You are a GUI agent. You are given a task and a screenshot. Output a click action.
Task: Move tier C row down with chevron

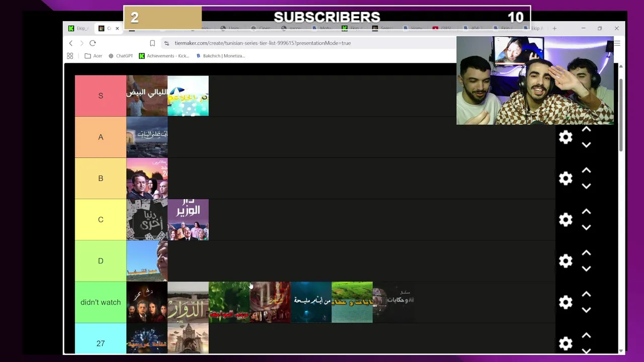(x=586, y=227)
